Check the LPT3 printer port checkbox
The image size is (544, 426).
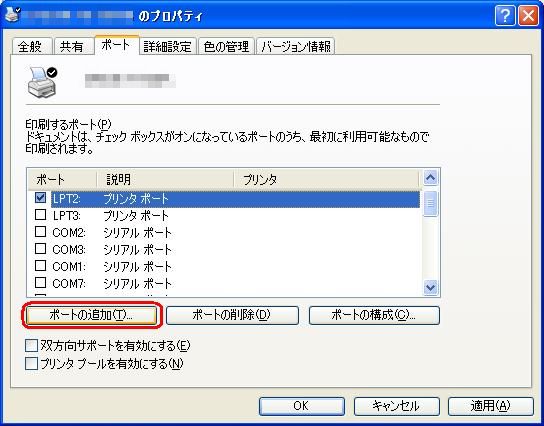point(41,215)
